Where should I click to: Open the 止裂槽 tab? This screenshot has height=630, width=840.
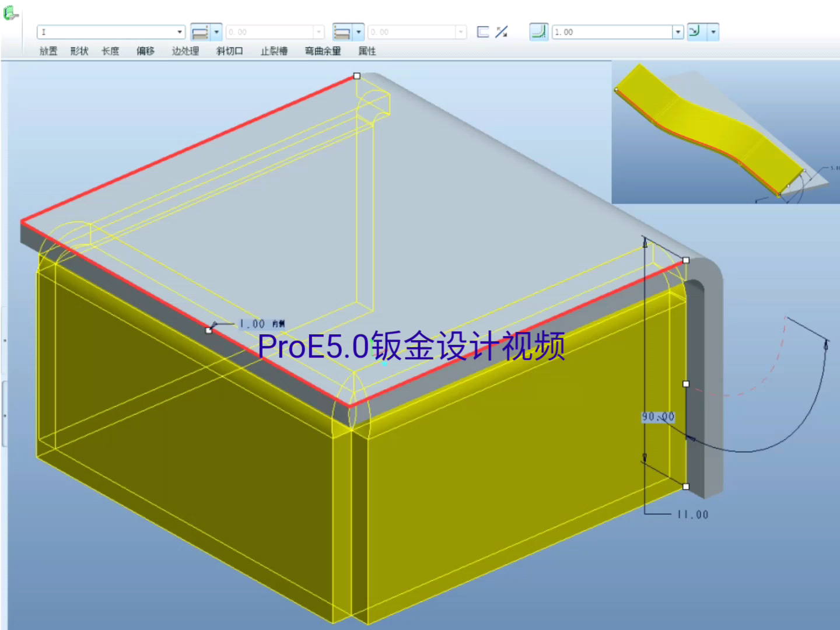coord(274,51)
